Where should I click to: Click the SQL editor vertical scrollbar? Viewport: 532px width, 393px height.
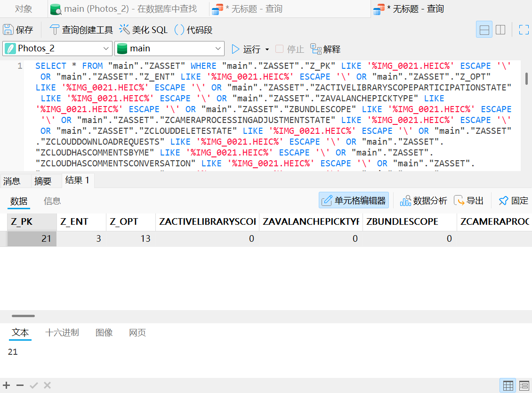click(x=526, y=79)
